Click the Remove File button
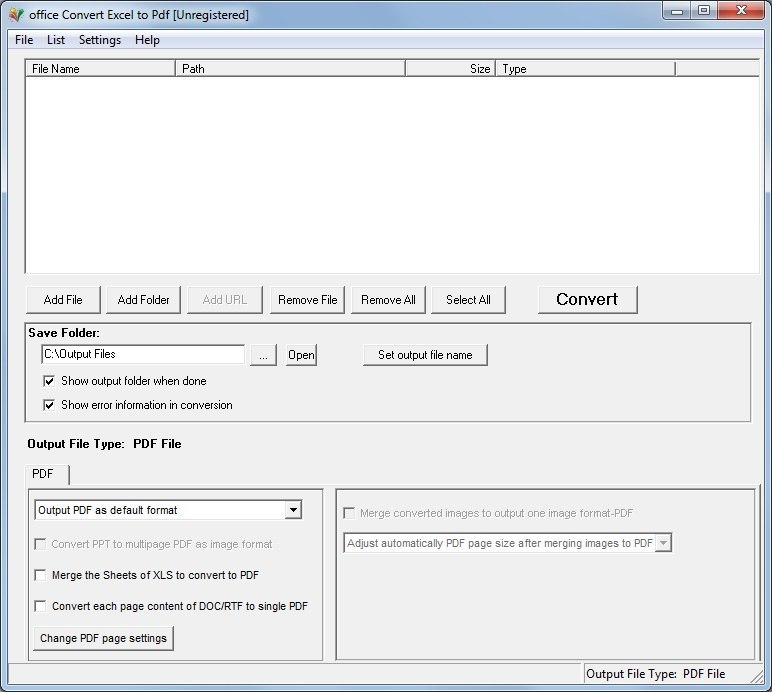The image size is (772, 692). coord(307,300)
